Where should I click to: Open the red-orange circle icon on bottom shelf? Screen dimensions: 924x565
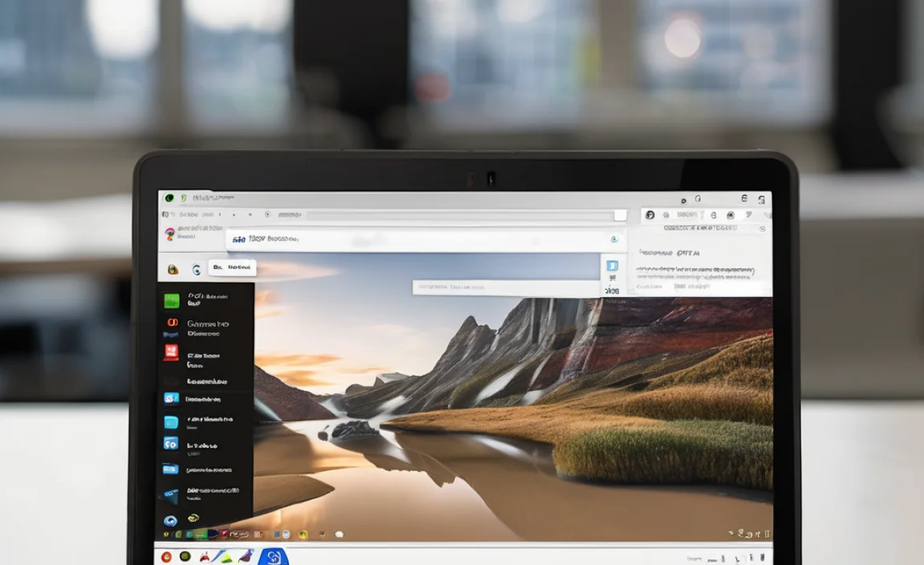coord(167,555)
